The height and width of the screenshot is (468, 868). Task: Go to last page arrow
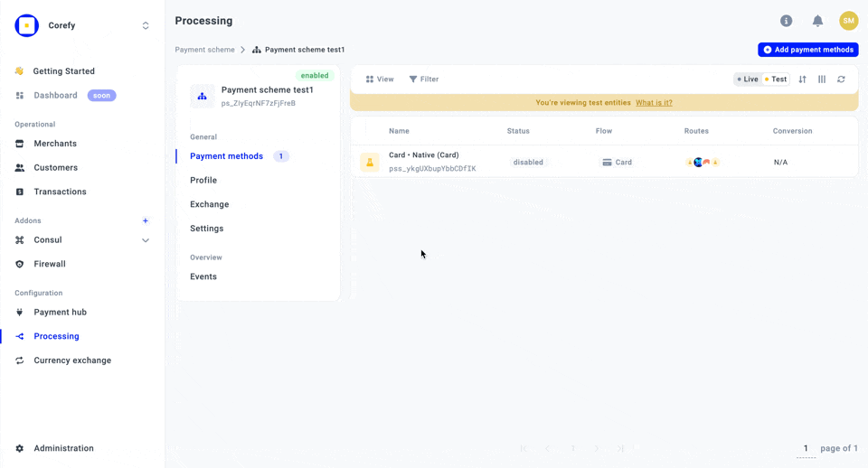tap(620, 448)
